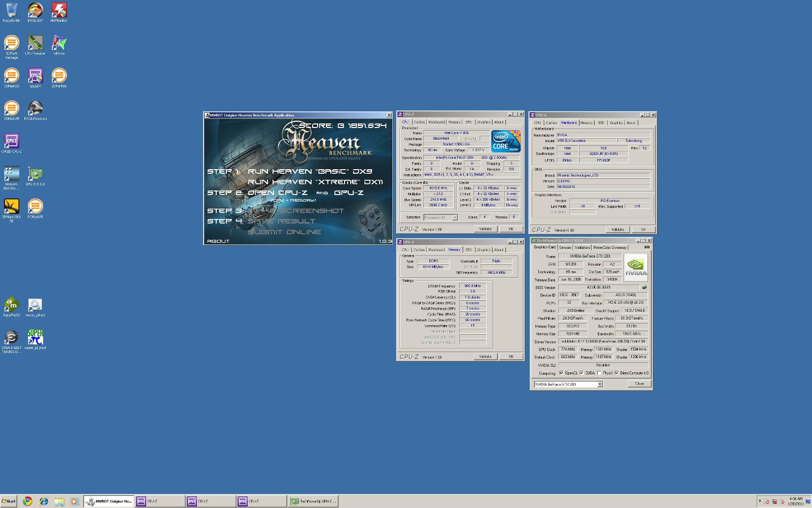812x508 pixels.
Task: Click the GPU name field NVIDIA GeForce GTX 280
Action: click(590, 256)
